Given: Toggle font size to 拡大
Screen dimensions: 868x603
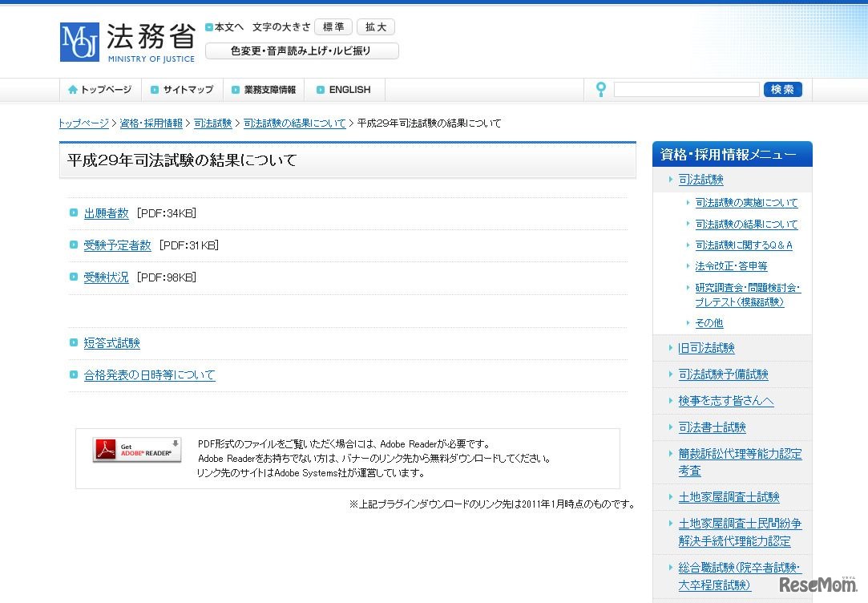Looking at the screenshot, I should coord(376,26).
